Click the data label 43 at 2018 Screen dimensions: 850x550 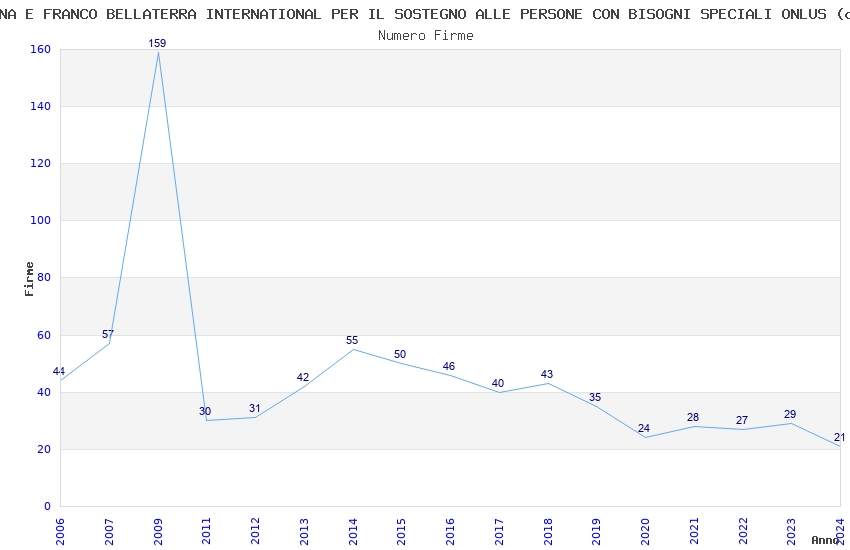(547, 374)
